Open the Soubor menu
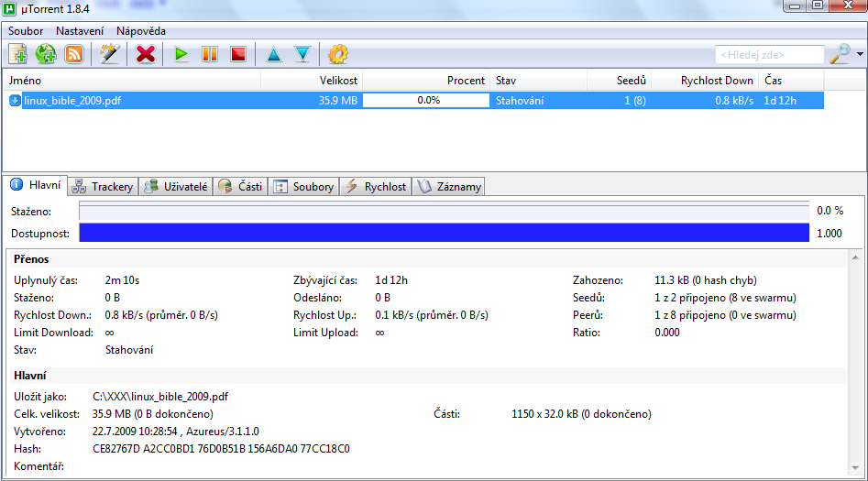Viewport: 868px width, 481px height. 26,31
